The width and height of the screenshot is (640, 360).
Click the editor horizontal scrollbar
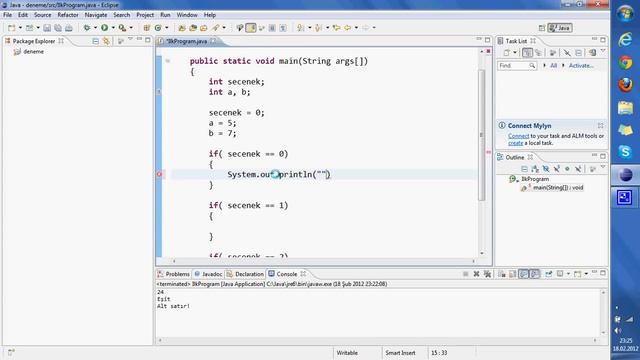pos(324,261)
